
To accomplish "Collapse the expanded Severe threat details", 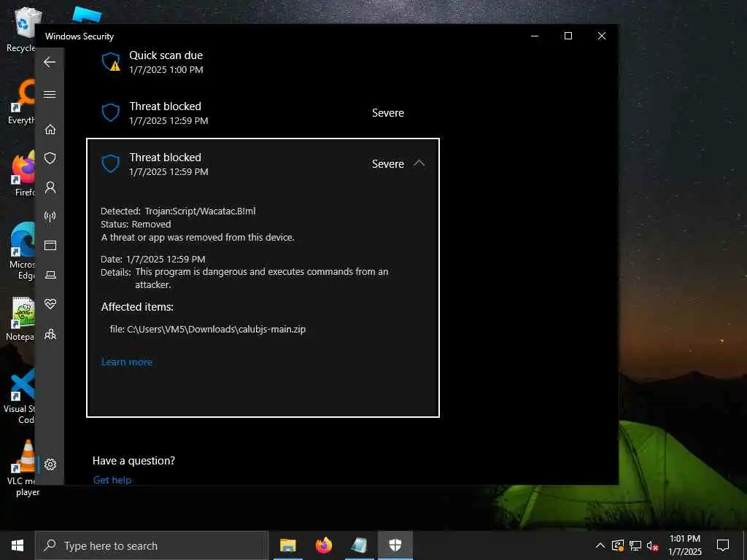I will (419, 163).
